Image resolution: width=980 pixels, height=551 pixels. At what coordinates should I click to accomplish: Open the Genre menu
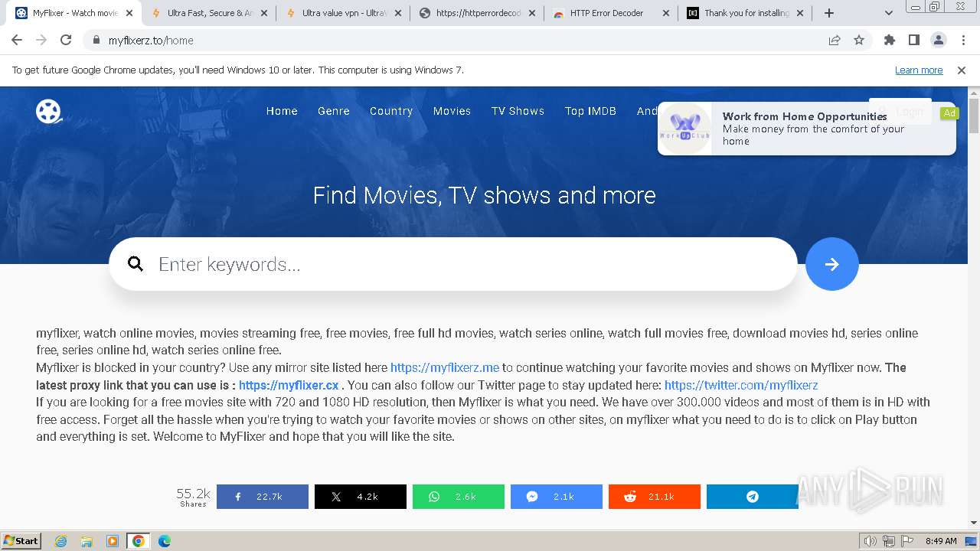pyautogui.click(x=334, y=111)
